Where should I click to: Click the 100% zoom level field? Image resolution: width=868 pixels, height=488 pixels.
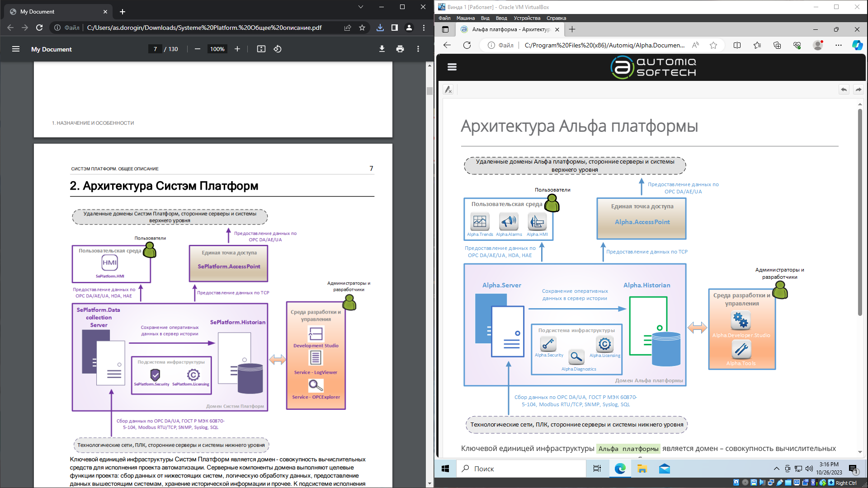click(x=217, y=49)
